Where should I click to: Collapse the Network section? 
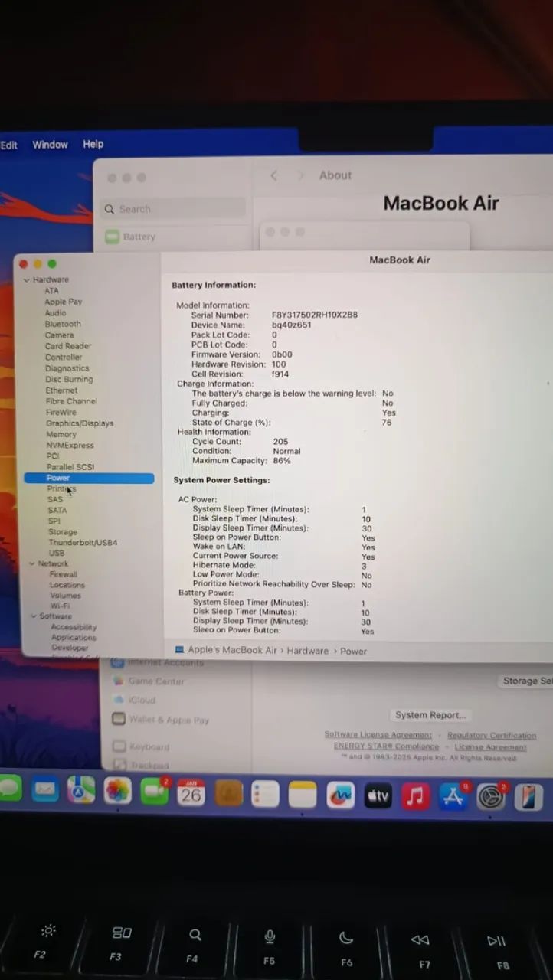pos(32,563)
